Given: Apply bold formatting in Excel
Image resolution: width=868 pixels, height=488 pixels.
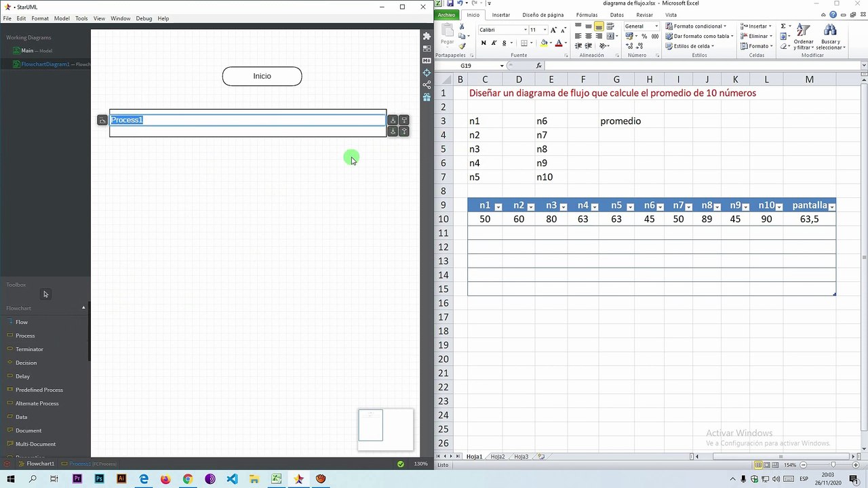Looking at the screenshot, I should click(x=484, y=43).
